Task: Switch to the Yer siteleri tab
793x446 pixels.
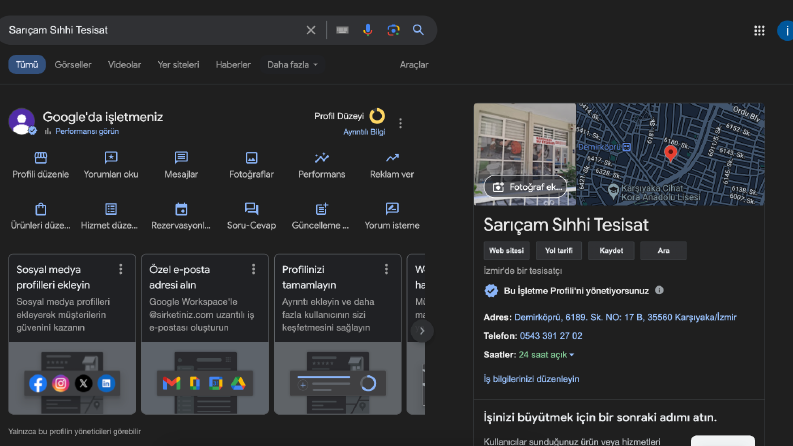Action: pyautogui.click(x=179, y=65)
